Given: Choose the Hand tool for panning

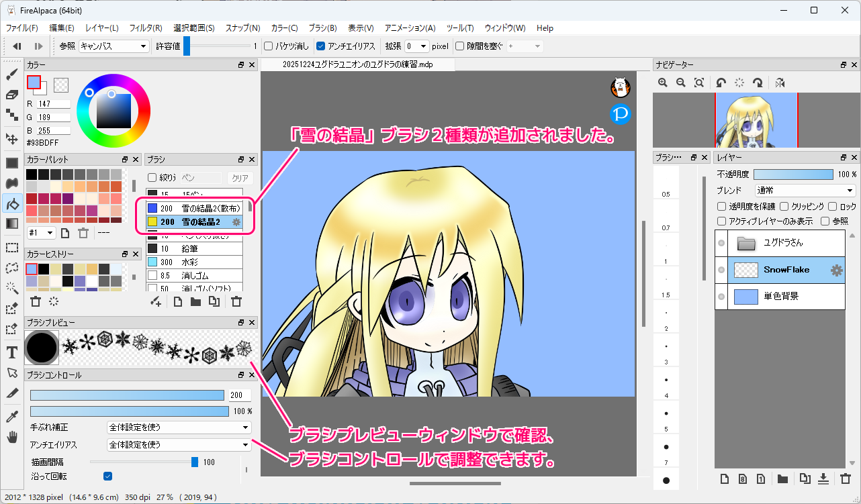Looking at the screenshot, I should pyautogui.click(x=11, y=438).
